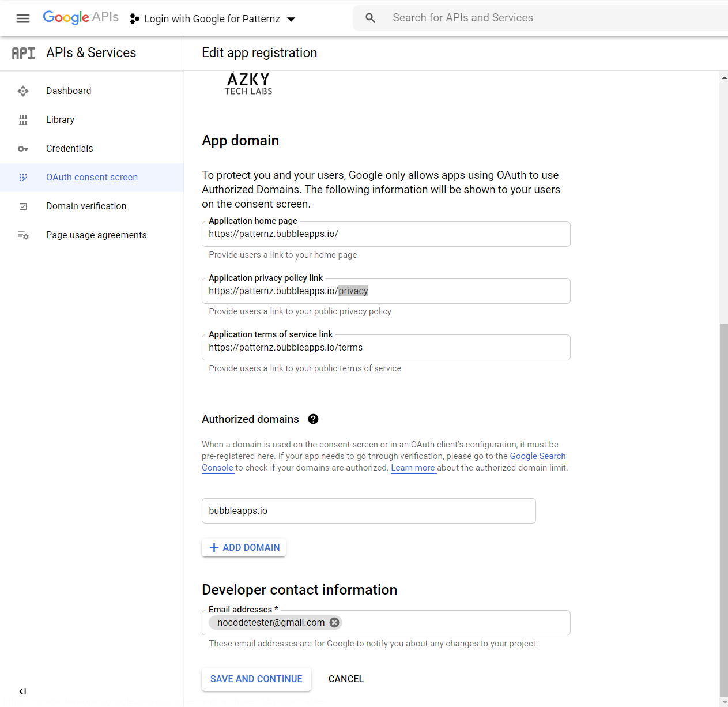The height and width of the screenshot is (707, 728).
Task: Open the Learn more link
Action: tap(413, 468)
